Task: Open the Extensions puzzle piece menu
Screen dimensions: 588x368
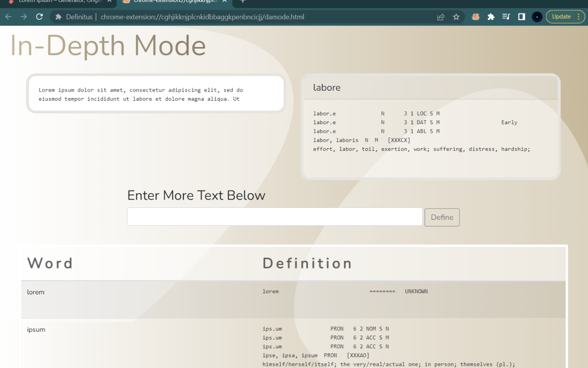Action: 491,17
